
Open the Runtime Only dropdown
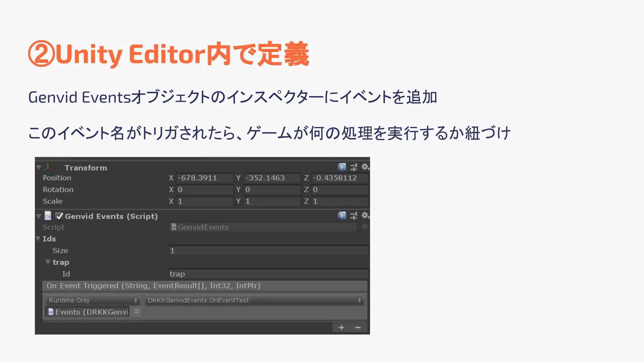tap(92, 300)
